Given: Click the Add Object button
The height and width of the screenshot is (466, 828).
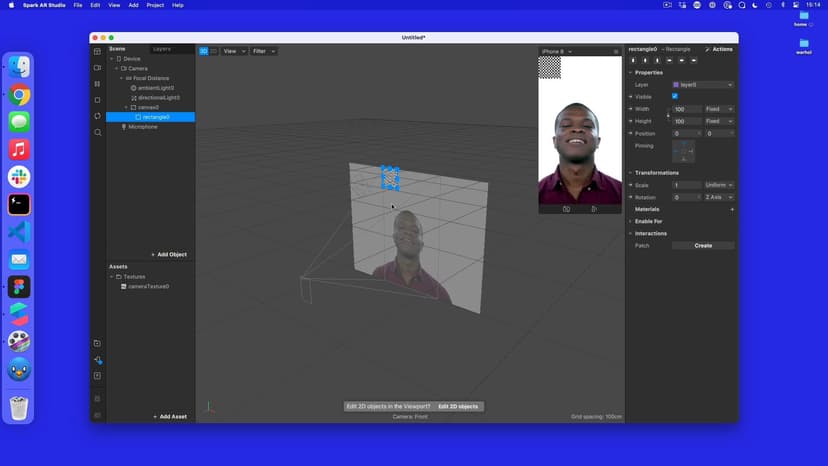Looking at the screenshot, I should pyautogui.click(x=169, y=255).
